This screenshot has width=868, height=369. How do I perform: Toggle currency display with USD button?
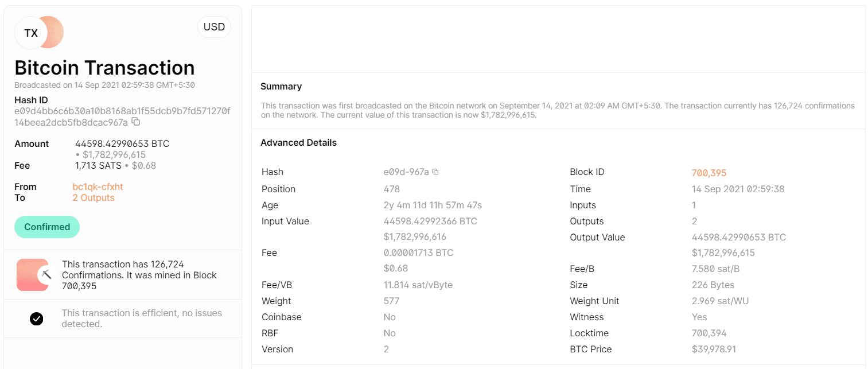click(214, 26)
